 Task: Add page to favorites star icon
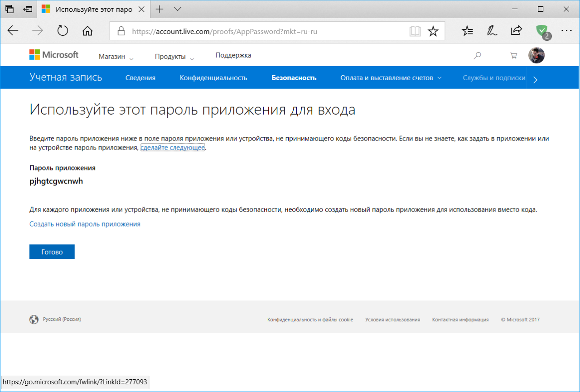(433, 31)
